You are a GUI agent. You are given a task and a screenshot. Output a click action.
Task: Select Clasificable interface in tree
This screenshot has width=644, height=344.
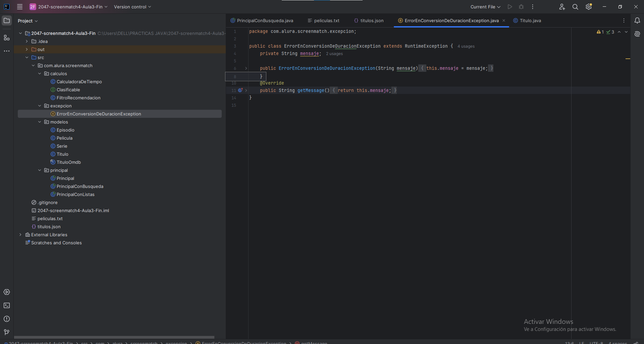(68, 90)
